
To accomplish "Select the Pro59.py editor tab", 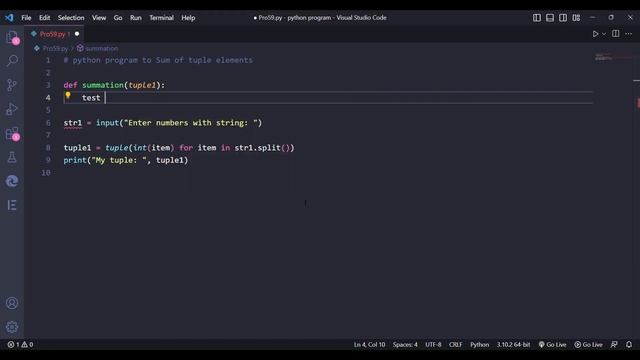I will tap(54, 34).
